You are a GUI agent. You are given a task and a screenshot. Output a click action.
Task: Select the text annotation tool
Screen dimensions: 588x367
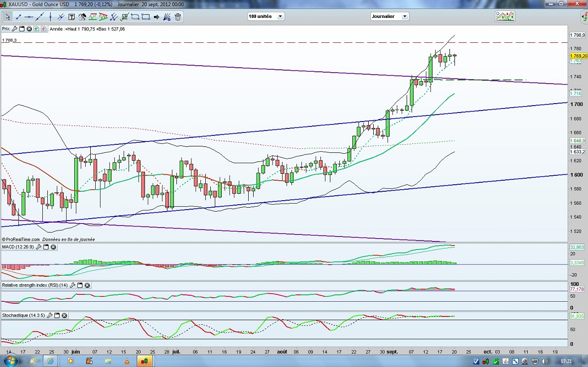click(71, 17)
